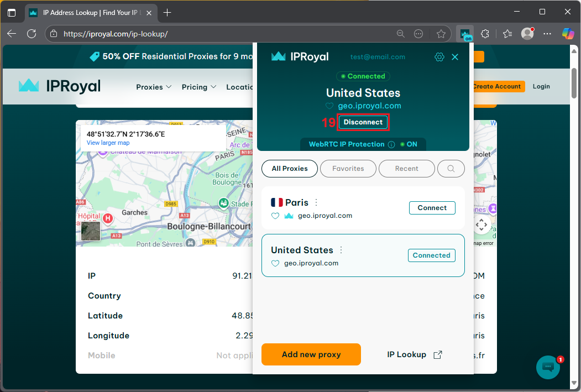The width and height of the screenshot is (581, 392).
Task: Close the IP Address Lookup tab
Action: [149, 13]
